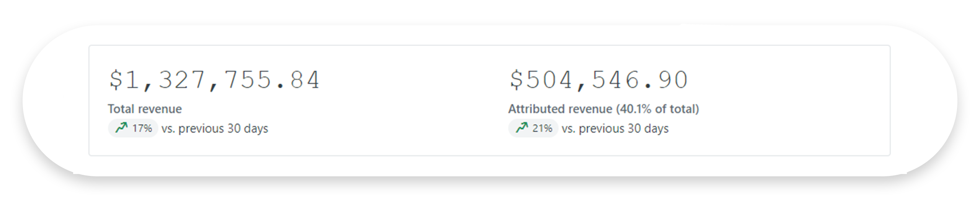Click the green trend arrow beside 17%
The height and width of the screenshot is (207, 980).
pos(121,128)
